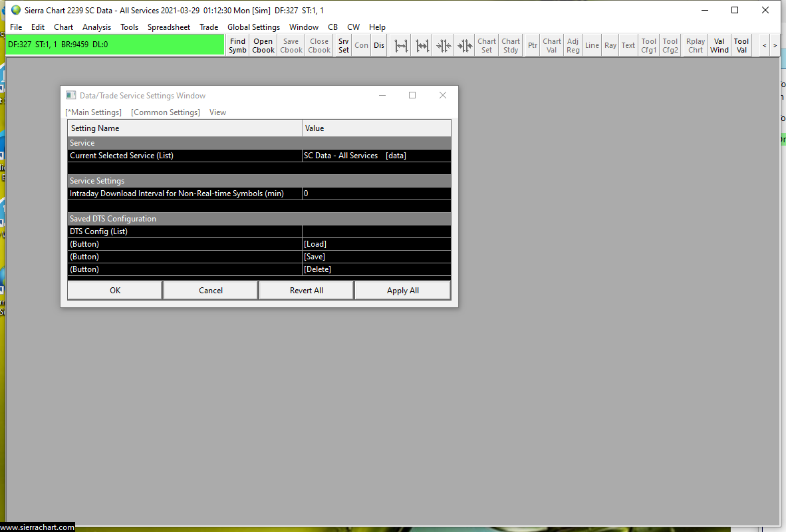Click the [Delete] button cell
Screen dimensions: 786x532
[x=376, y=269]
